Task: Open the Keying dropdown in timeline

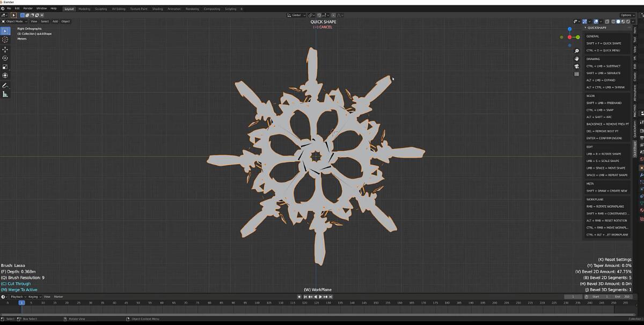Action: pos(34,297)
